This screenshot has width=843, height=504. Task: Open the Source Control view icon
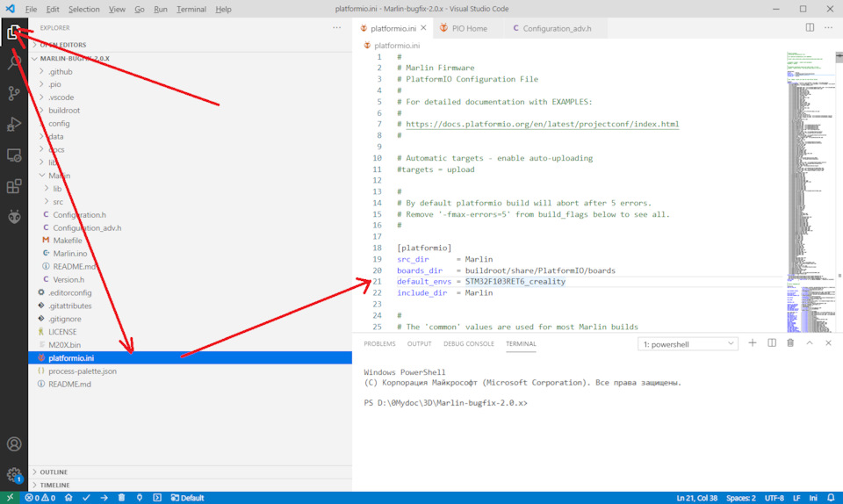(x=14, y=93)
